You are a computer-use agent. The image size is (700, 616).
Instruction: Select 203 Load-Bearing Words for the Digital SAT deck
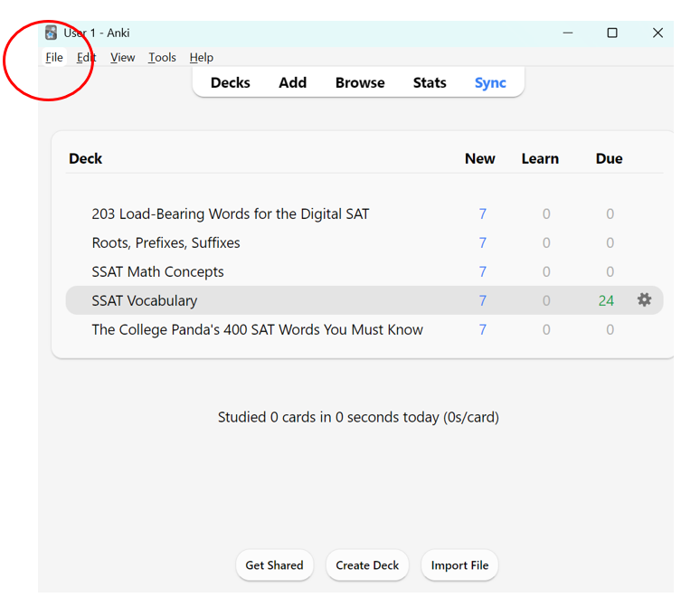coord(231,213)
